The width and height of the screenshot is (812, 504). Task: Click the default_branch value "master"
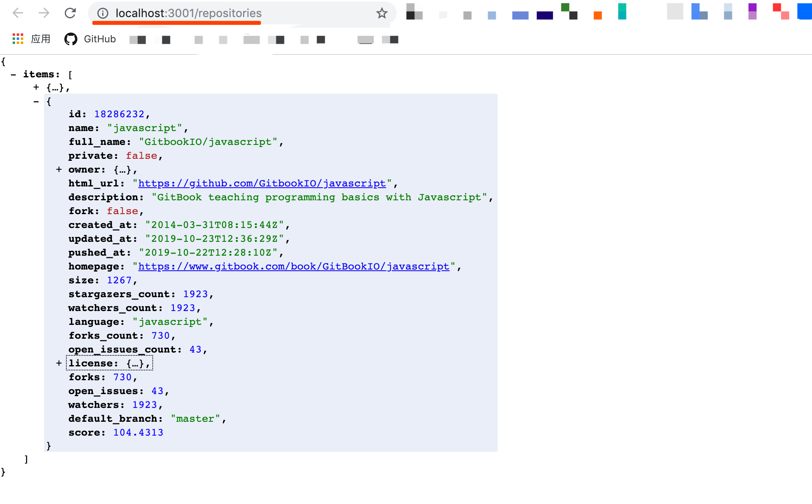click(195, 419)
